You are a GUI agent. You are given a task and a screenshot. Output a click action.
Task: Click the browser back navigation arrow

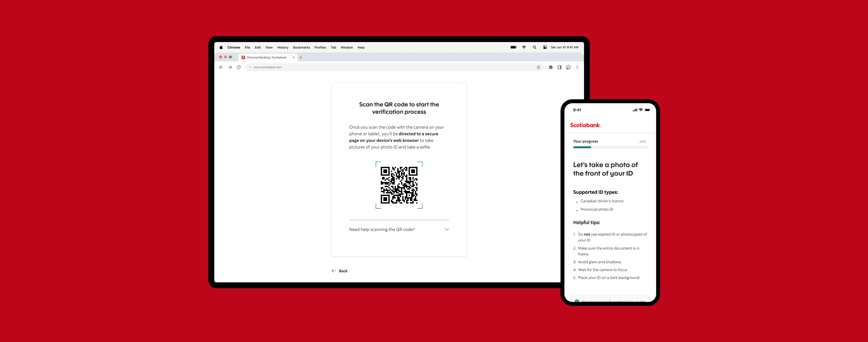click(221, 67)
